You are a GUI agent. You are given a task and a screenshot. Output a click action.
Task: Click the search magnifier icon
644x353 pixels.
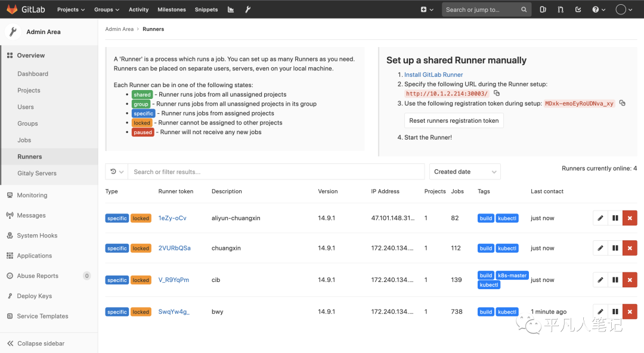[x=524, y=10]
